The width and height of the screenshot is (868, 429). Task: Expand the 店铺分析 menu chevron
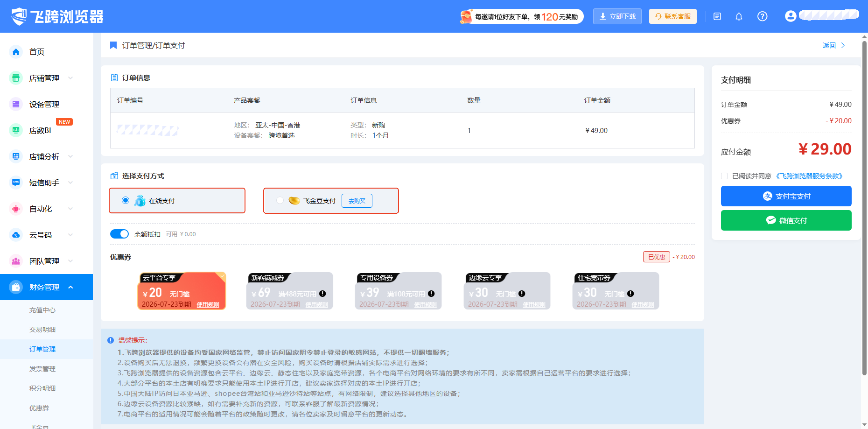[x=70, y=156]
